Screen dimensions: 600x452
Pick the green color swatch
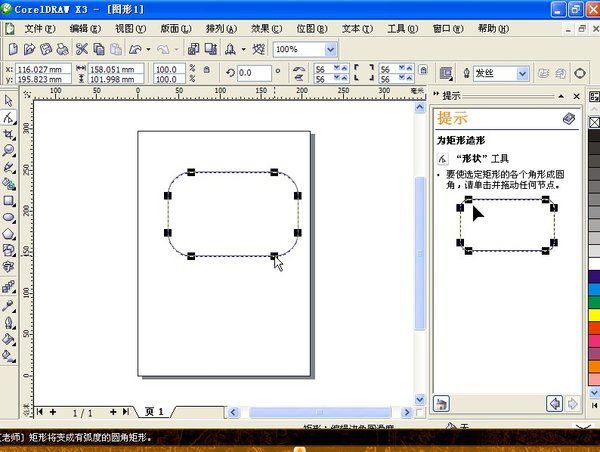(x=594, y=302)
